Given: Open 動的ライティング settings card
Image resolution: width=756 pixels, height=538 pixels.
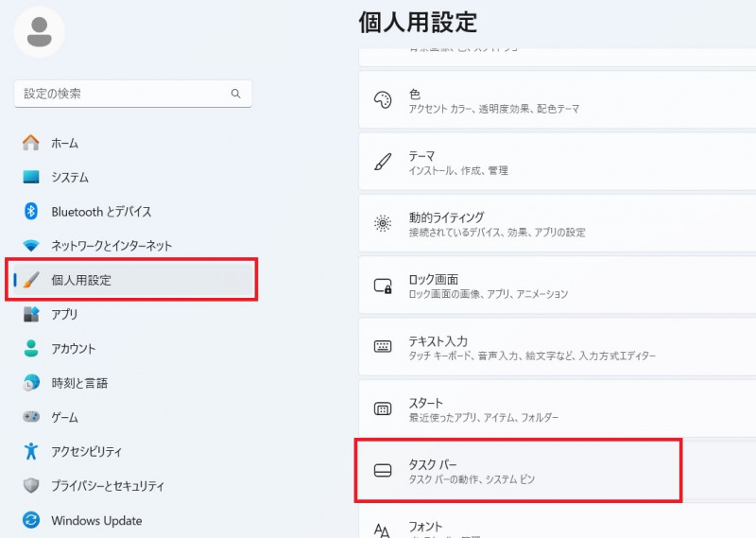Looking at the screenshot, I should point(558,223).
